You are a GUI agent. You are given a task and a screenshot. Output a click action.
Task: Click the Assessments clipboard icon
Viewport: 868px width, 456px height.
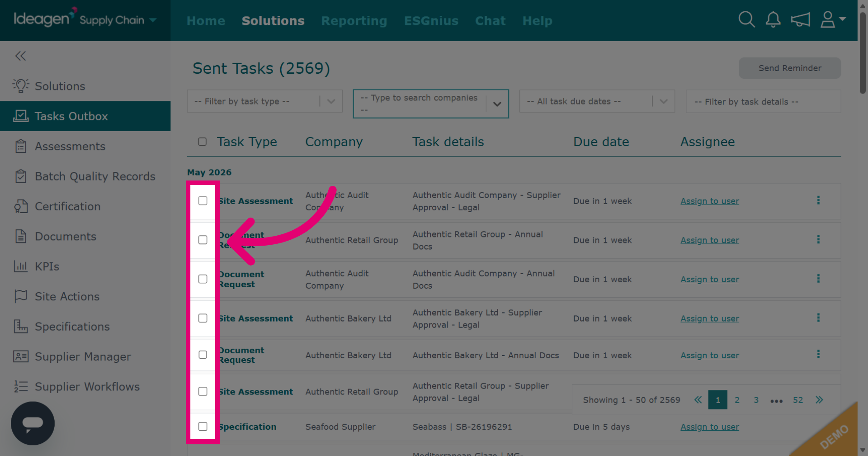20,146
